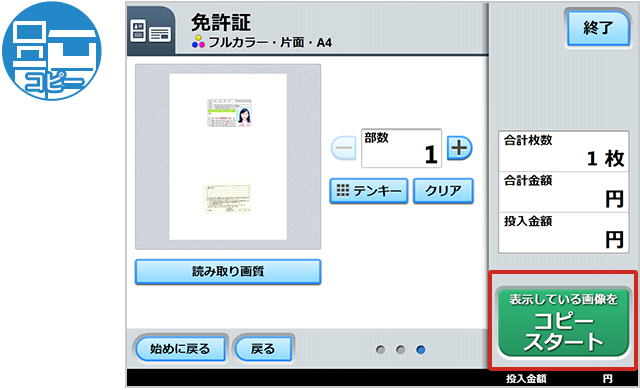Open the テンキー numeric keypad
Screen dimensions: 640x390
(x=369, y=191)
